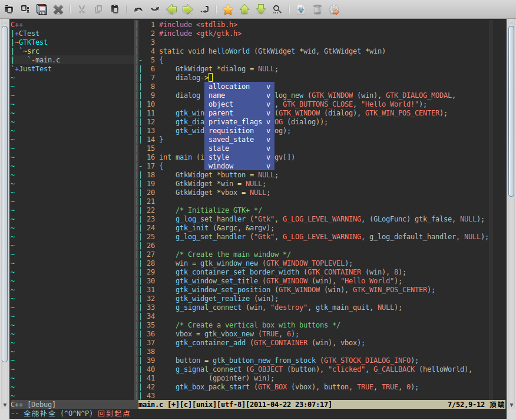The height and width of the screenshot is (420, 516).
Task: Collapse the fold marker at line 5
Action: [x=141, y=60]
